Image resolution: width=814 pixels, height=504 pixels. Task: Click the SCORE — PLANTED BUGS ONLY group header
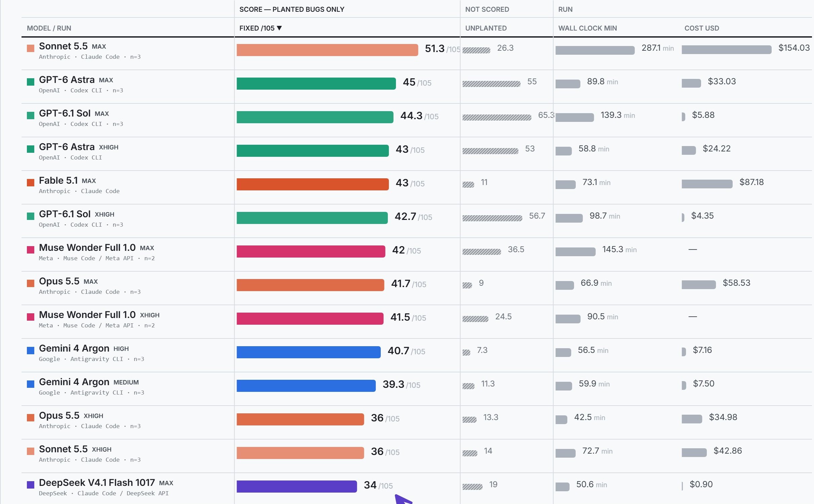pyautogui.click(x=292, y=9)
